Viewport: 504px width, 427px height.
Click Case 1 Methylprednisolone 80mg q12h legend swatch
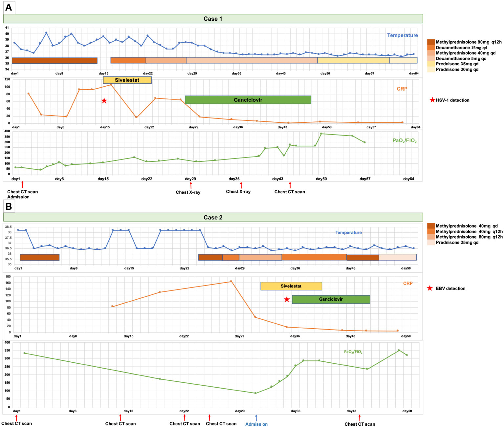(431, 42)
